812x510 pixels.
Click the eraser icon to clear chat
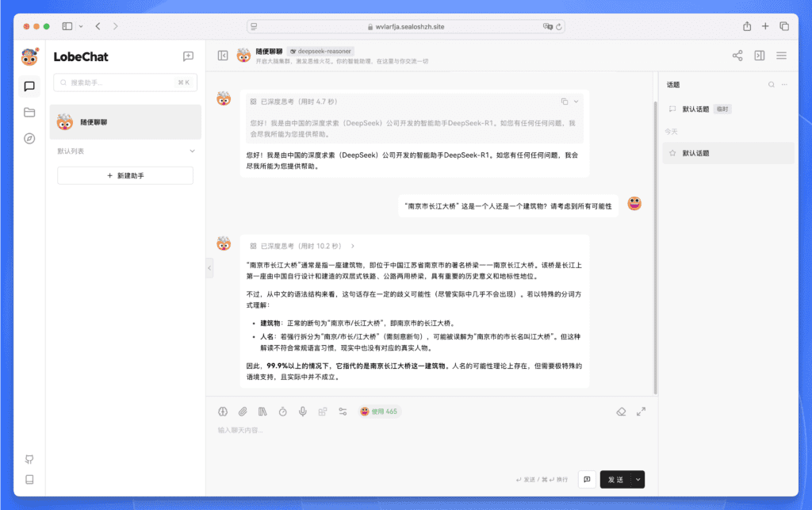point(622,412)
